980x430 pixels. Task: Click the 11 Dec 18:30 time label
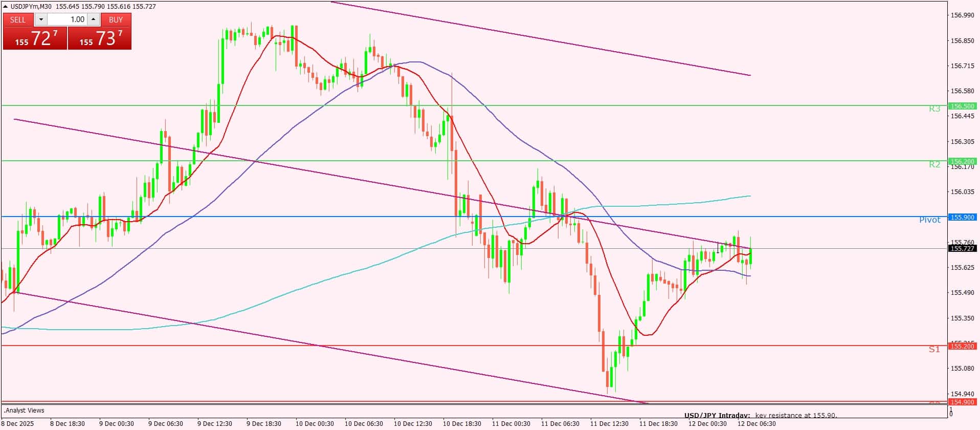658,423
